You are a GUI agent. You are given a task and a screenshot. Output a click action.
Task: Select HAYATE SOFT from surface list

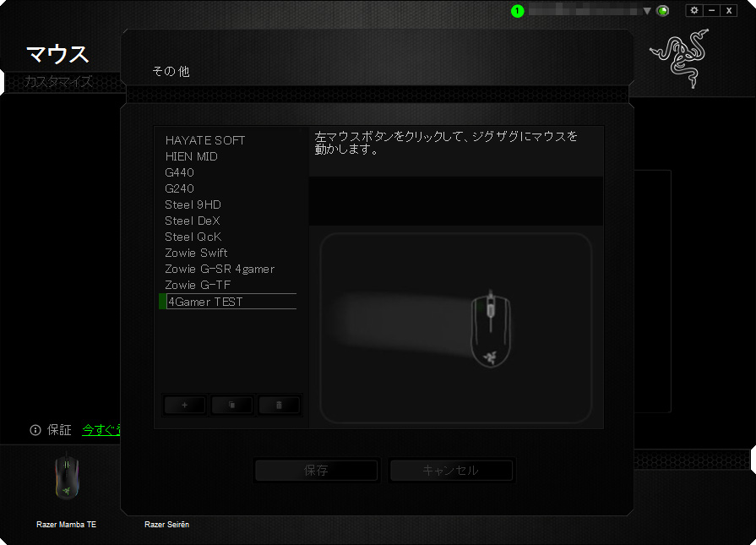[205, 140]
